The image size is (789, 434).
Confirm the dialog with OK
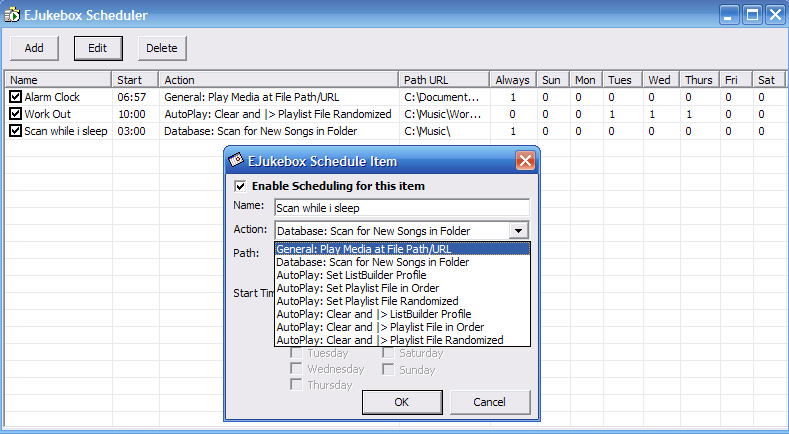tap(402, 402)
